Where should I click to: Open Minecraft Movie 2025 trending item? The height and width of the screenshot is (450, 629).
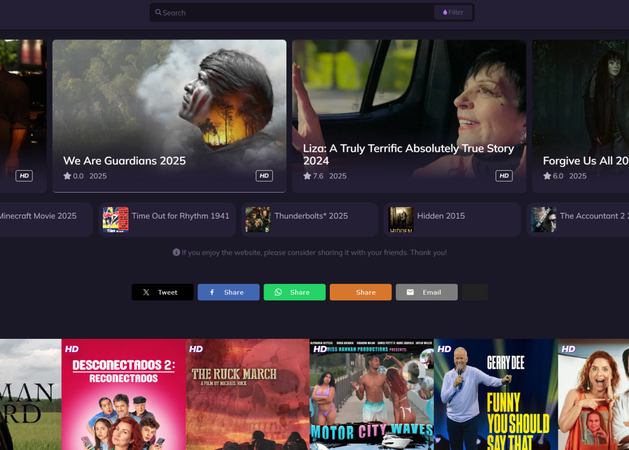click(x=45, y=219)
